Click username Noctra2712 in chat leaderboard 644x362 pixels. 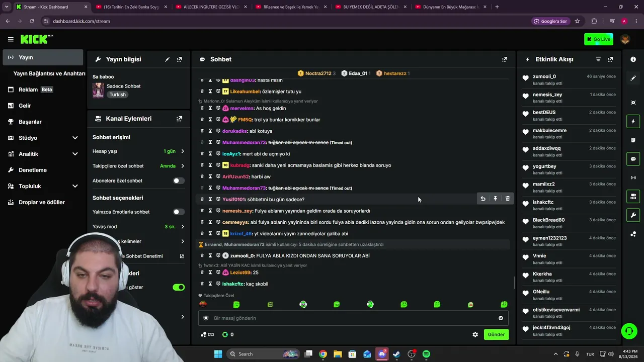tap(318, 73)
